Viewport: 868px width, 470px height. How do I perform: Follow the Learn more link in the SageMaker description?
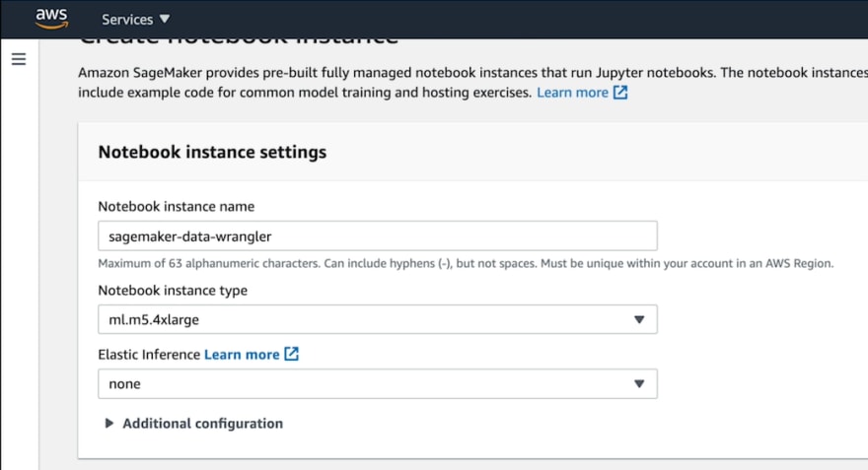pyautogui.click(x=572, y=93)
